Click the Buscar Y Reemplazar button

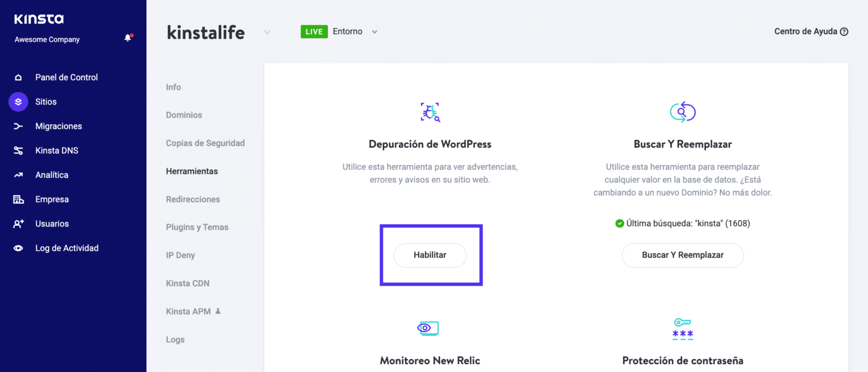pos(682,255)
